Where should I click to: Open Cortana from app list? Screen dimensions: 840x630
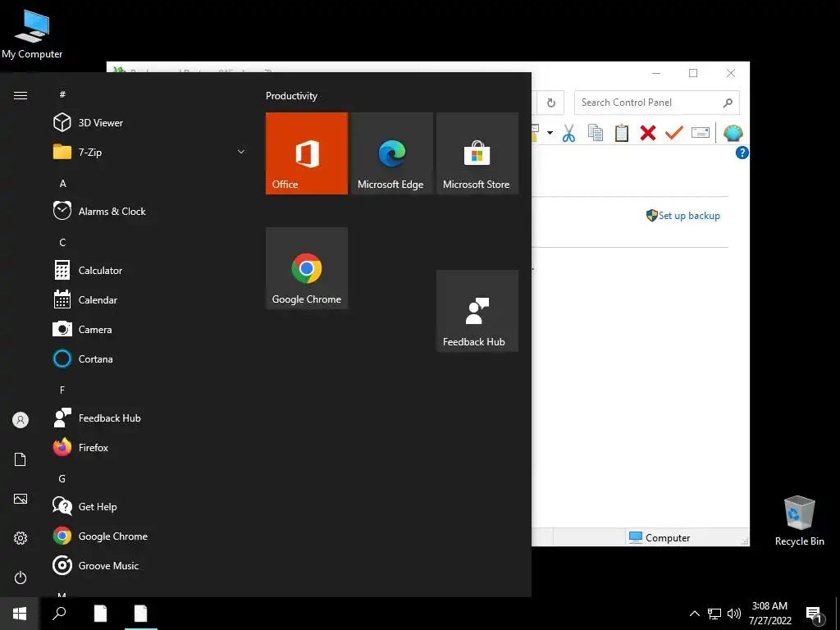click(x=150, y=359)
